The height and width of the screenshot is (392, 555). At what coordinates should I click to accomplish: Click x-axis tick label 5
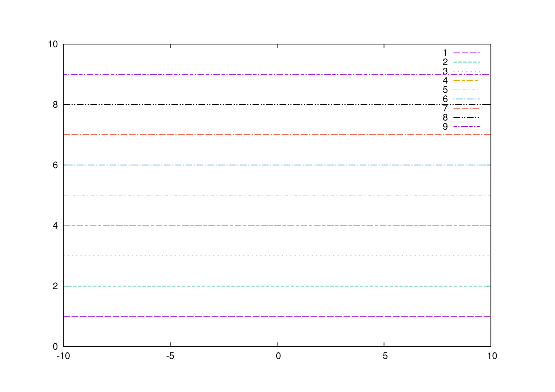pos(385,356)
